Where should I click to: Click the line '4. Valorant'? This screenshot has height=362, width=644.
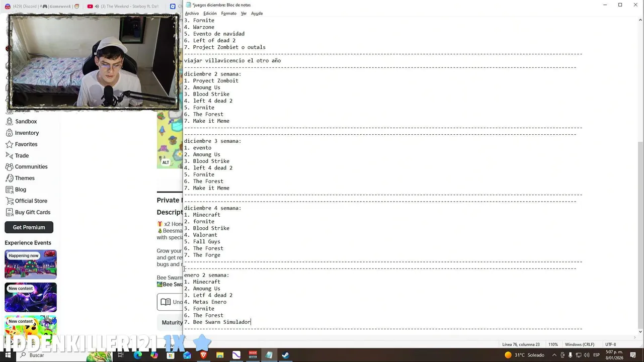coord(201,235)
